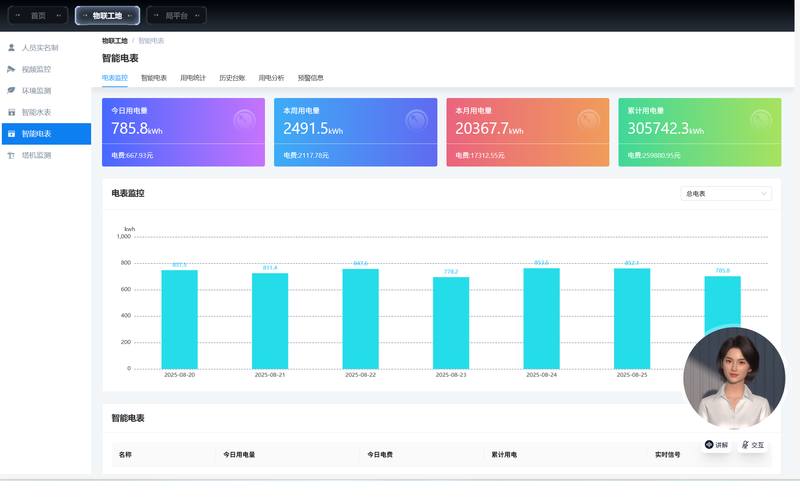Open 智能水表 sidebar menu item
Image resolution: width=800 pixels, height=481 pixels.
coord(46,112)
